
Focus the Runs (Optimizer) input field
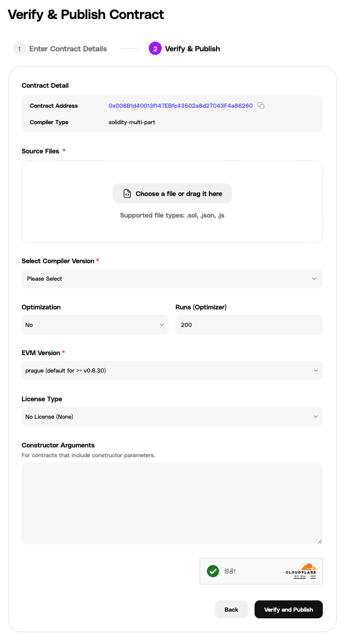click(x=249, y=325)
